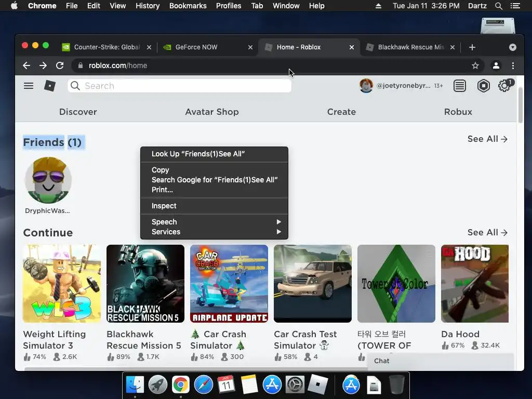
Task: Open the Trash in the Dock
Action: pyautogui.click(x=396, y=385)
